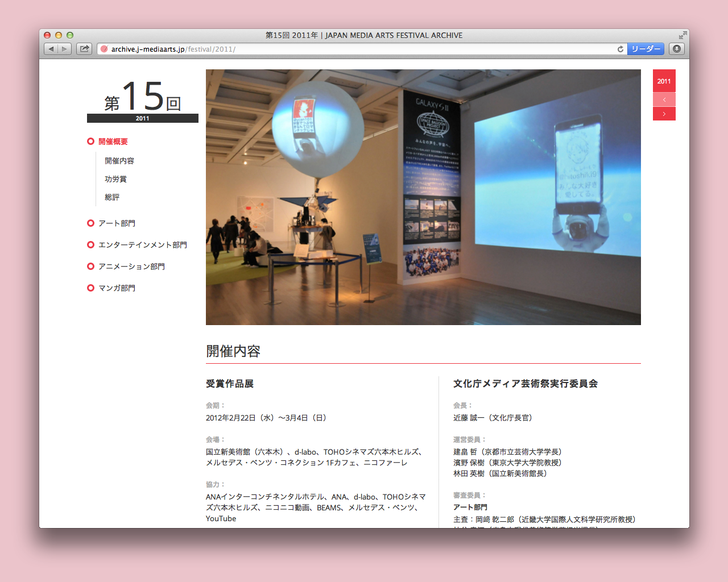
Task: Open the 功労賞 sidebar sub-item
Action: [x=115, y=179]
